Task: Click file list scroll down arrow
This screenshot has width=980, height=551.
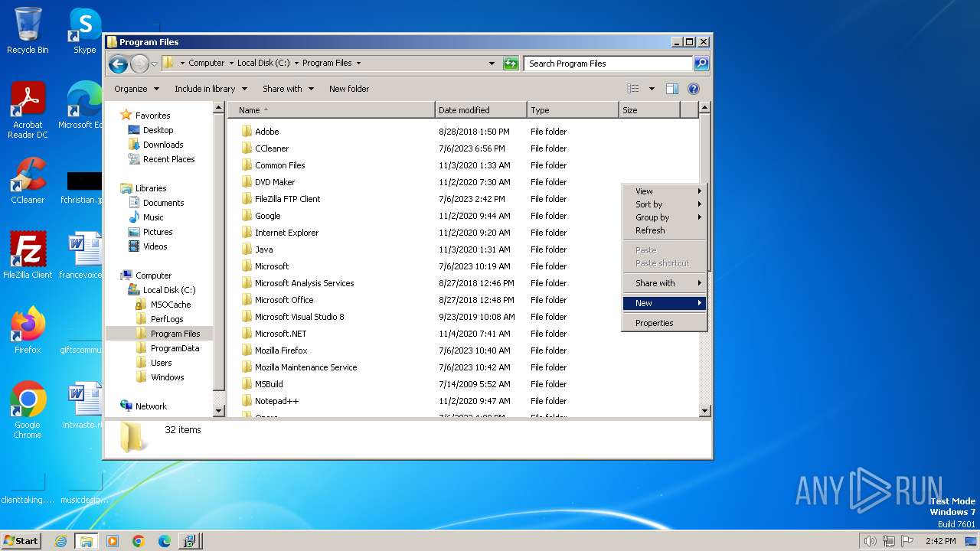Action: pyautogui.click(x=705, y=411)
